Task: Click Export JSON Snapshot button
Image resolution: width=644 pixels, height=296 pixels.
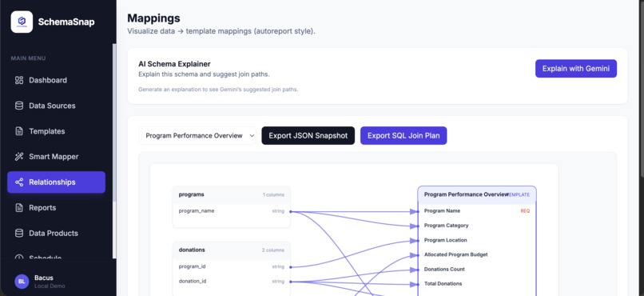Action: click(308, 136)
